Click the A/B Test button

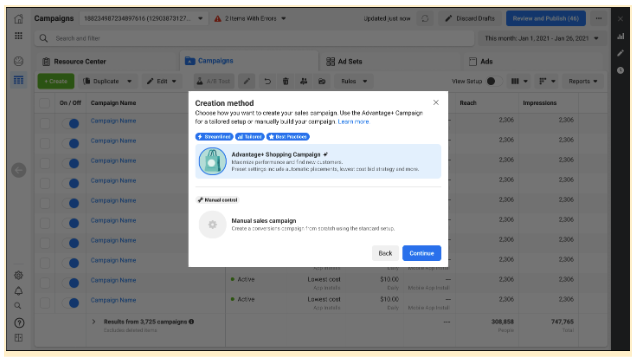[213, 81]
